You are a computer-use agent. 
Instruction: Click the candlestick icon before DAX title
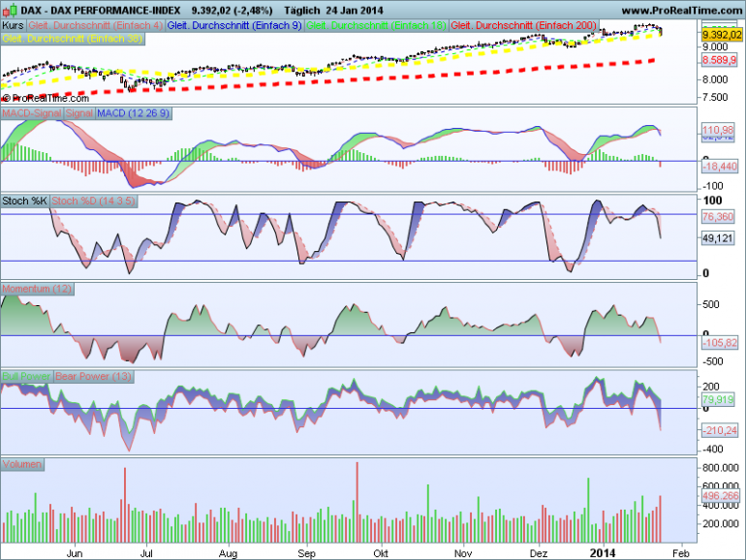pos(10,10)
